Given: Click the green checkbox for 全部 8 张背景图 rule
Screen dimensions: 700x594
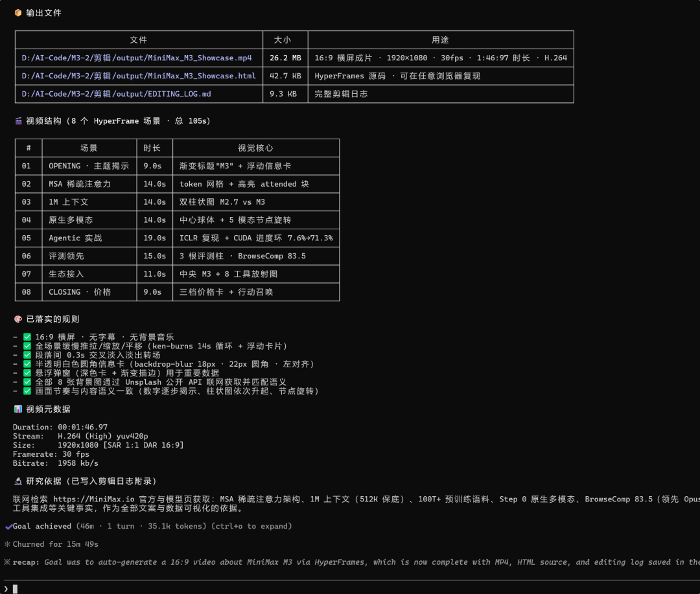Looking at the screenshot, I should tap(27, 382).
